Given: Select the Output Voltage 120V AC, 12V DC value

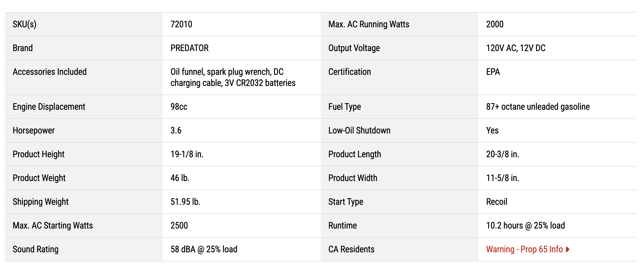Looking at the screenshot, I should (x=516, y=48).
